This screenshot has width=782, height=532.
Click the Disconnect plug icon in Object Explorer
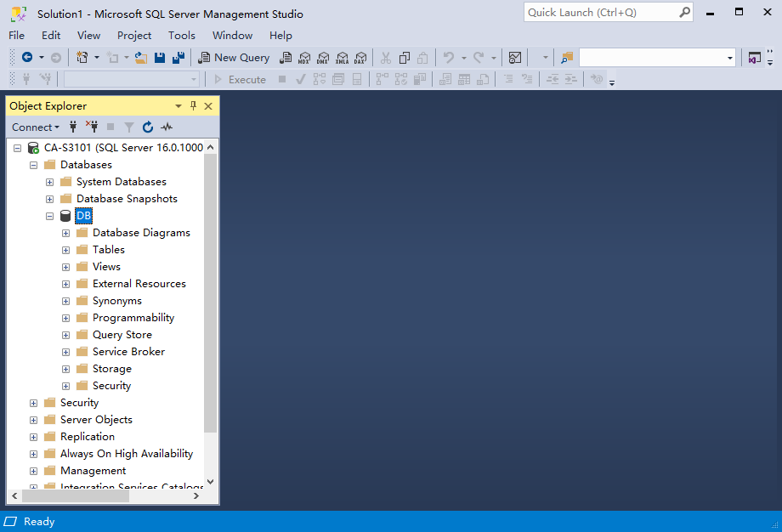point(92,127)
